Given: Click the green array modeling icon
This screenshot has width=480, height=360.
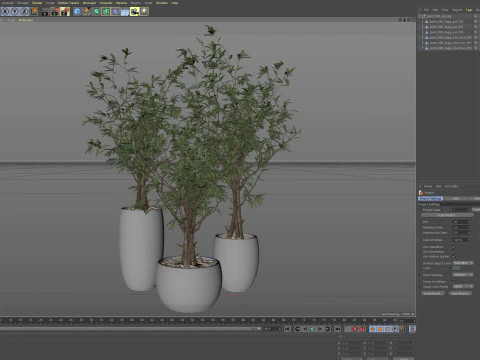Looking at the screenshot, I should tap(106, 12).
